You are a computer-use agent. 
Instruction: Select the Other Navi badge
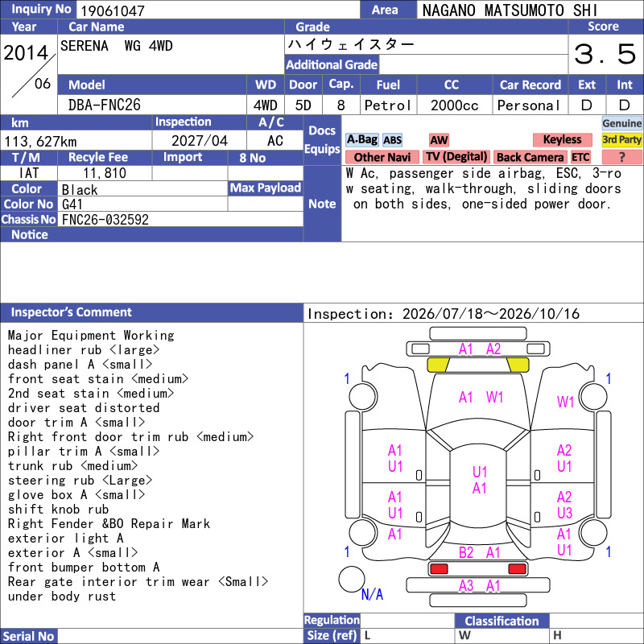pos(382,157)
